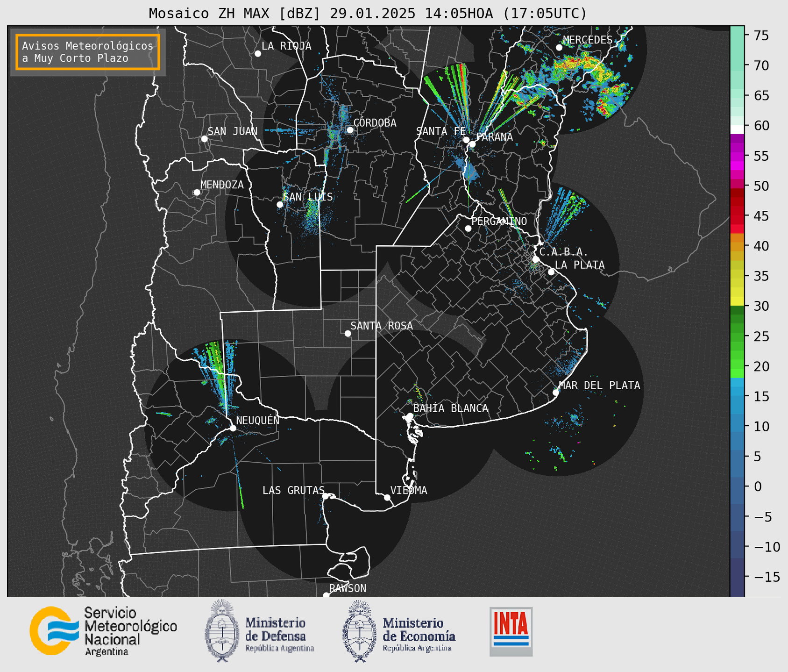
Task: Click the Mosaico ZH MAX title text
Action: tap(368, 13)
